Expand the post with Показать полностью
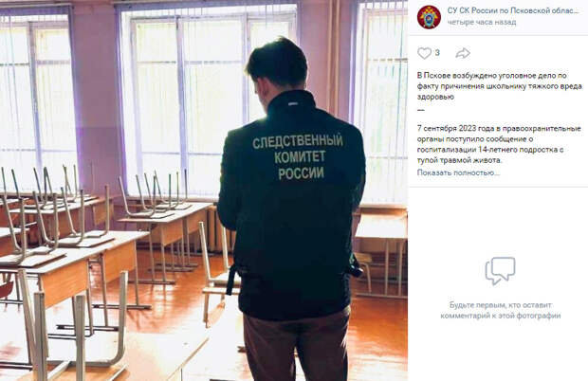 458,172
